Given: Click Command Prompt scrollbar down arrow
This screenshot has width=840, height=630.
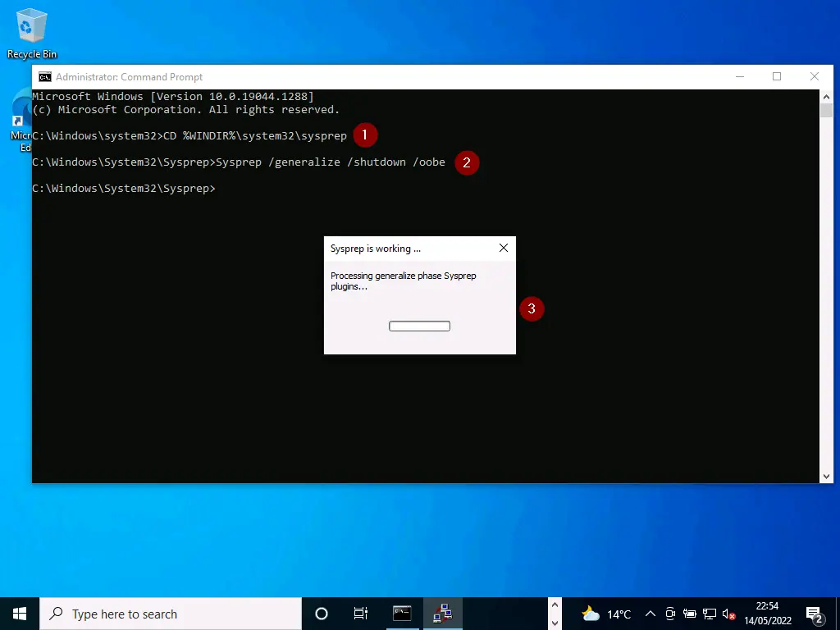Looking at the screenshot, I should pos(826,477).
